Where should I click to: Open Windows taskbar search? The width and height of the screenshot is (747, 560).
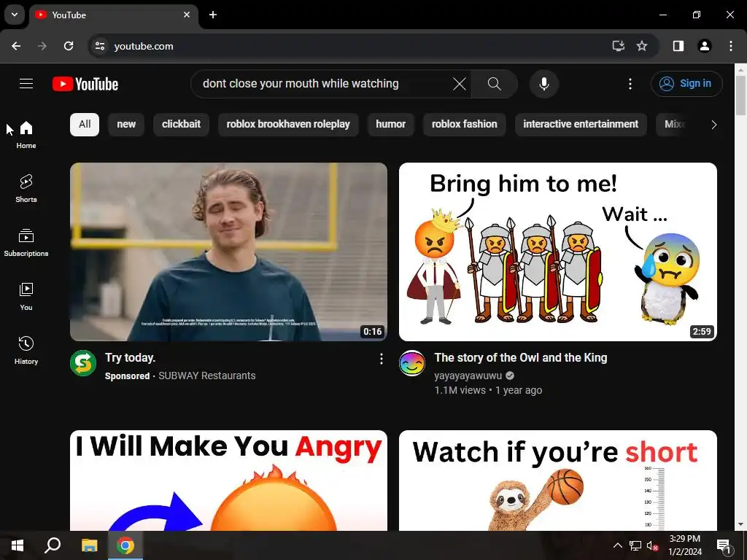[x=53, y=545]
